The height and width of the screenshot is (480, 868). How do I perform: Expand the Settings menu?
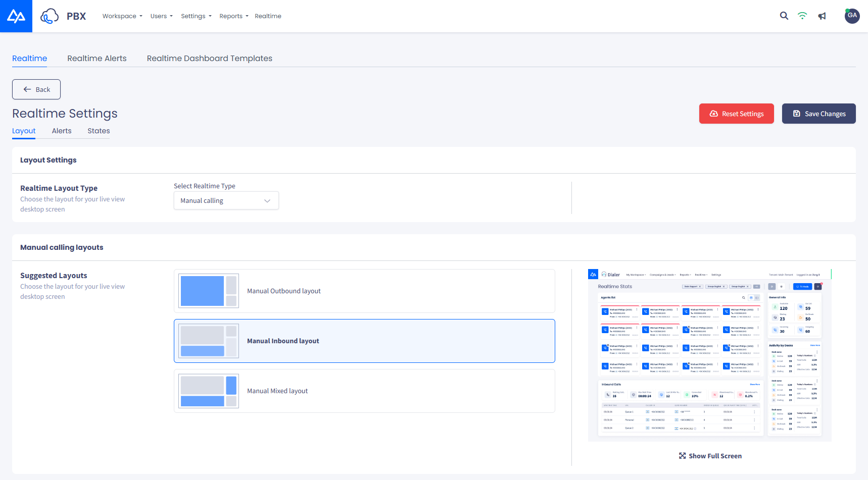pyautogui.click(x=197, y=16)
